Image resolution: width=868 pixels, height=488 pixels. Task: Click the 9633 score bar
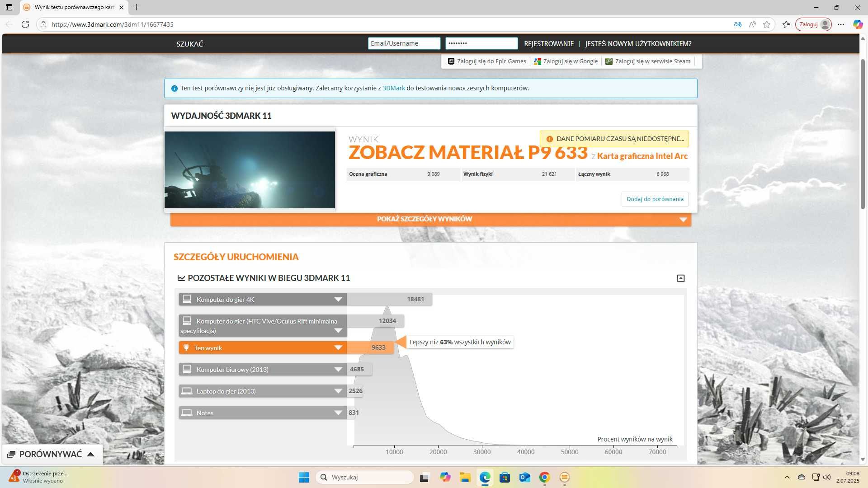pos(371,347)
